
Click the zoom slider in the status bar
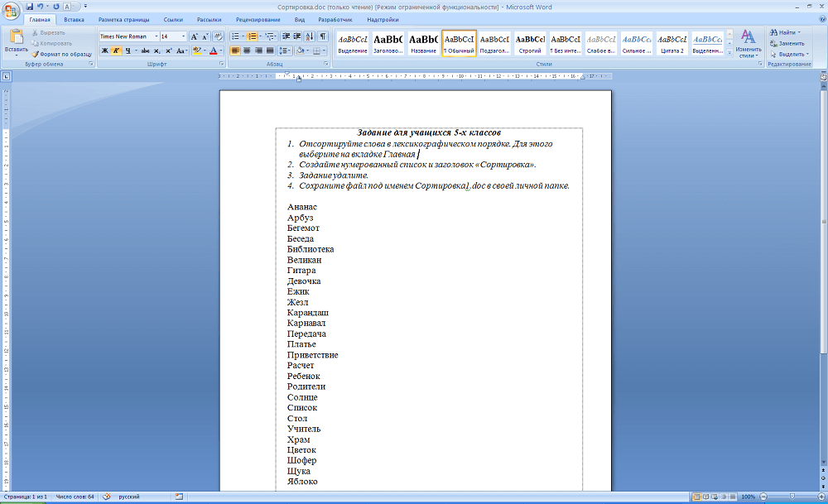pos(792,497)
